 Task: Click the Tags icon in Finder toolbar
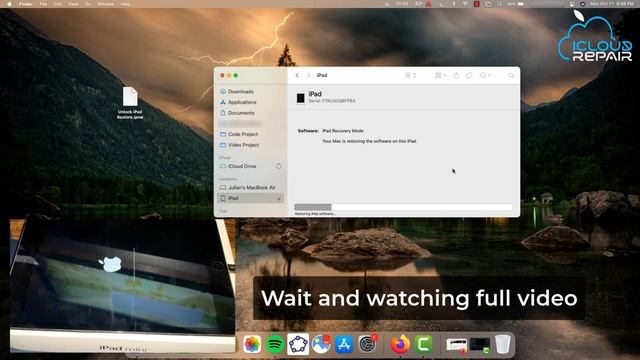click(469, 76)
